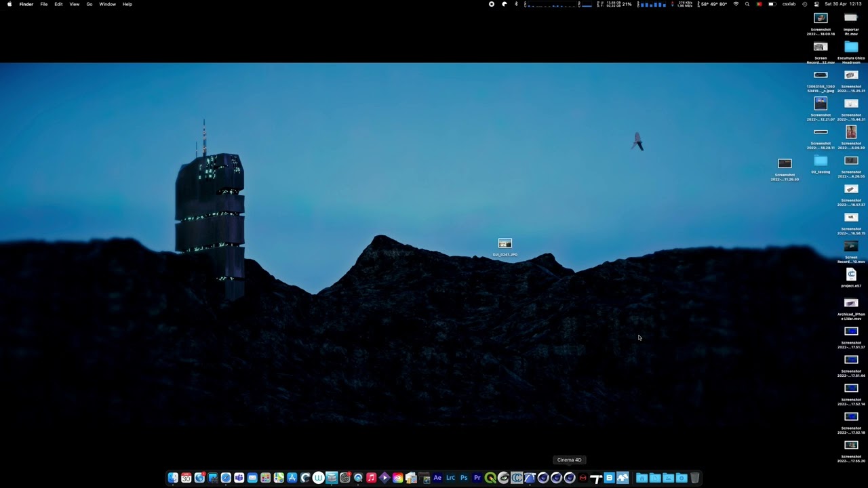Select the DJI_0241.JPG file on desktop

coord(505,244)
